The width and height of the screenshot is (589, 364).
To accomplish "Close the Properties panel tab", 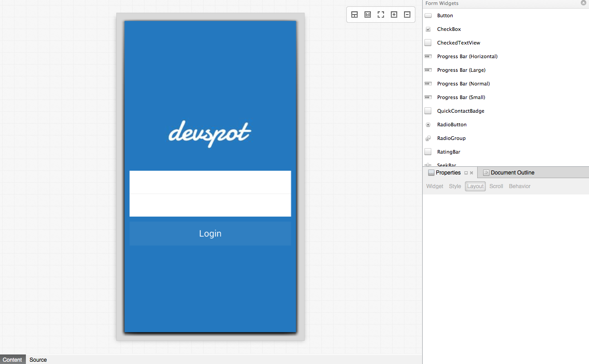I will click(x=472, y=173).
